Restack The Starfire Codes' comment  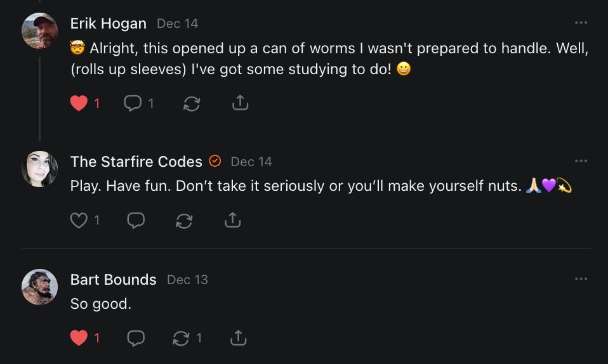coord(183,220)
